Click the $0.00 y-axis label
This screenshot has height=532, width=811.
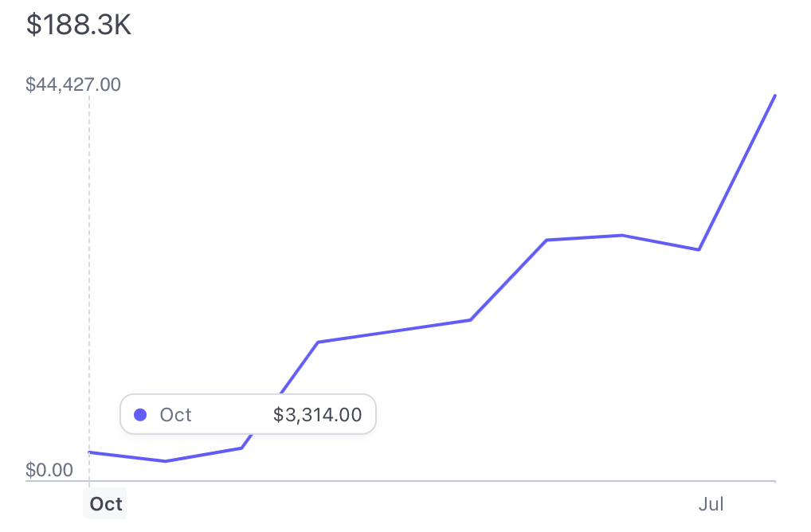tap(49, 470)
